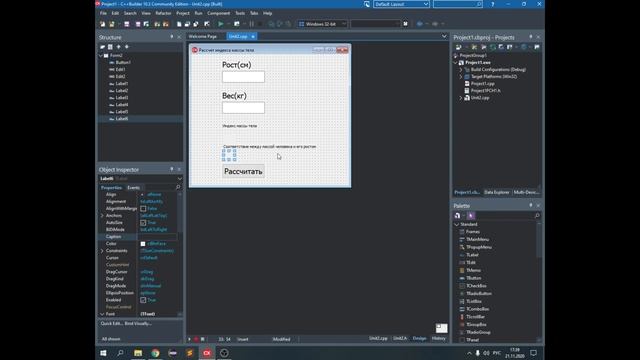Expand the Constraints property

pos(102,251)
